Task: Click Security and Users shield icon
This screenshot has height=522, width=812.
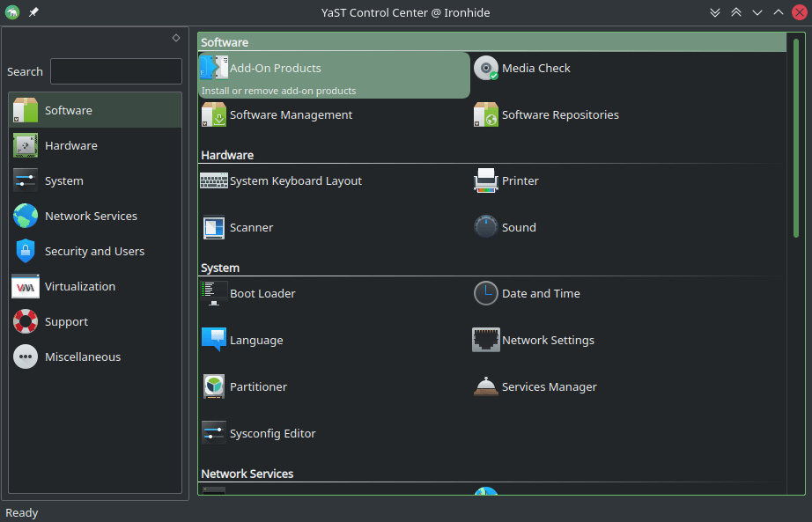Action: 26,251
